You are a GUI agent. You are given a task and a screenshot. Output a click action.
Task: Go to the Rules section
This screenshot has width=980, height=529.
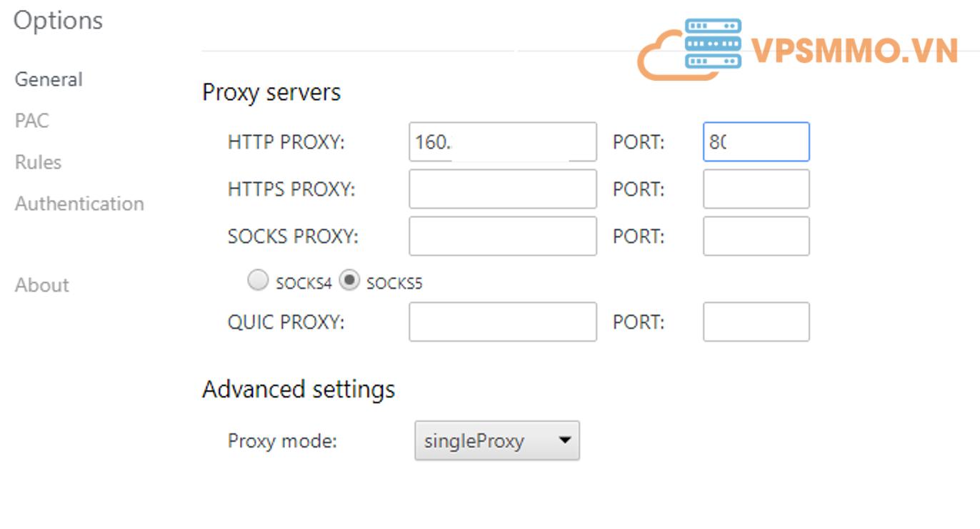[x=38, y=162]
